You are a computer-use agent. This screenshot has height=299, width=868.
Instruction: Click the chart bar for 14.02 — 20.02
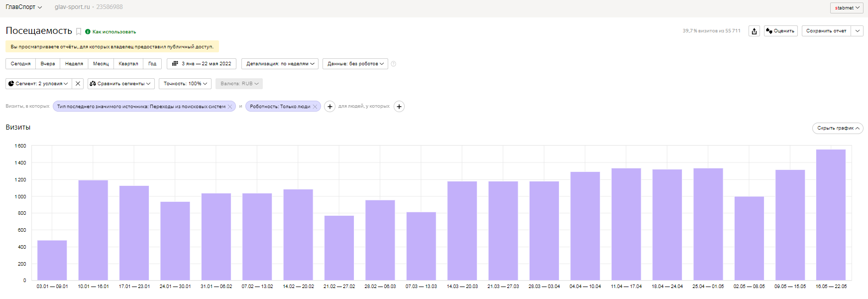(x=298, y=235)
